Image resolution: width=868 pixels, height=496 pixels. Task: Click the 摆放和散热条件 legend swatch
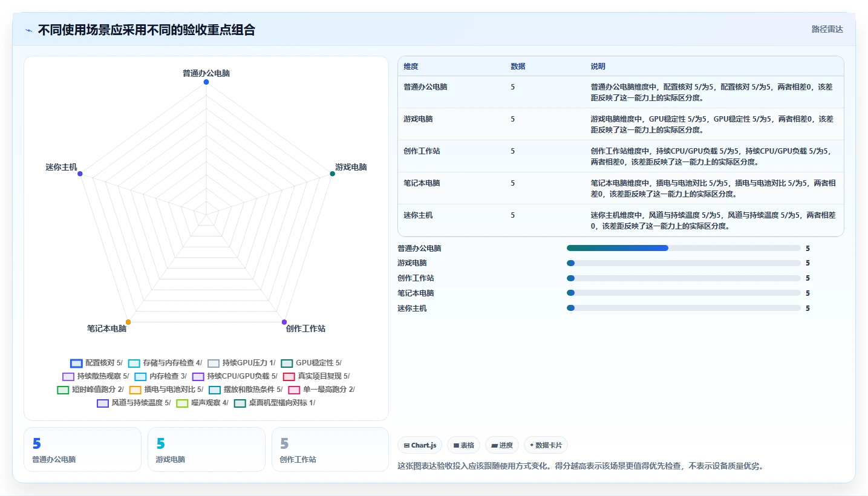coord(215,390)
